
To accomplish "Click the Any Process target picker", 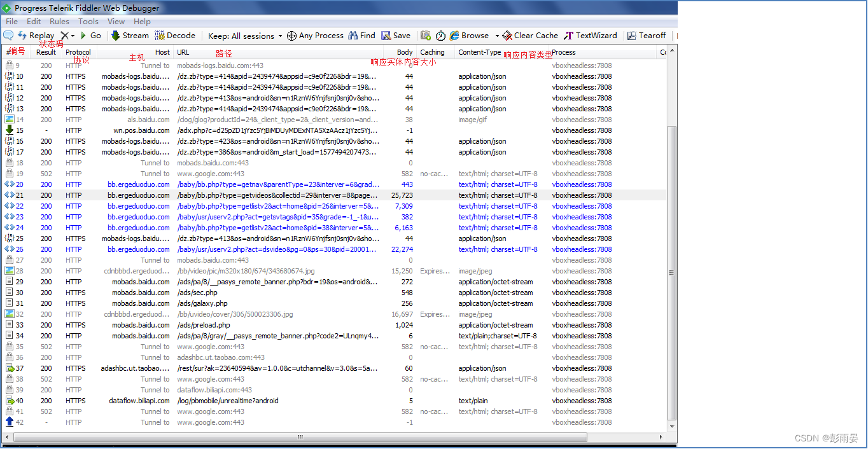I will pos(315,36).
